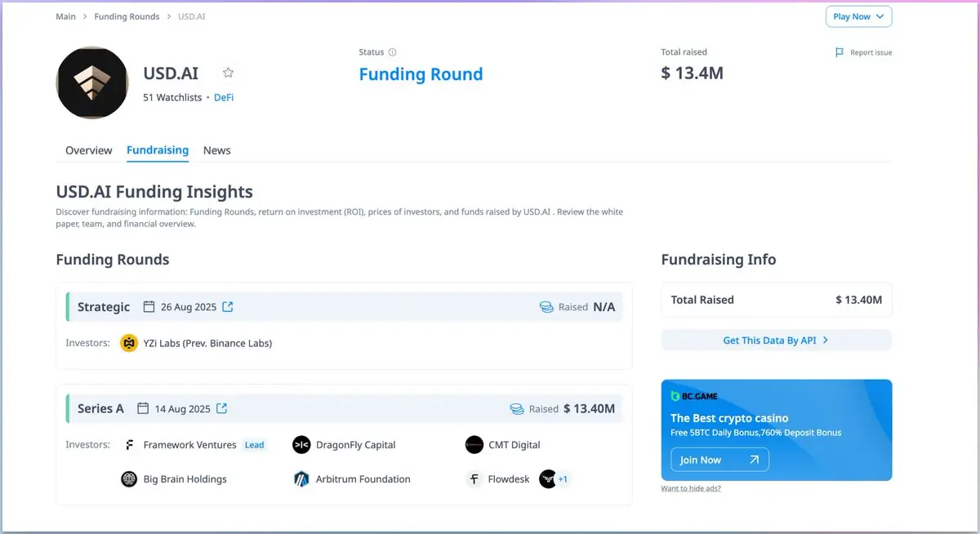Click the DragonFly Capital logo icon
The width and height of the screenshot is (980, 534).
point(301,445)
